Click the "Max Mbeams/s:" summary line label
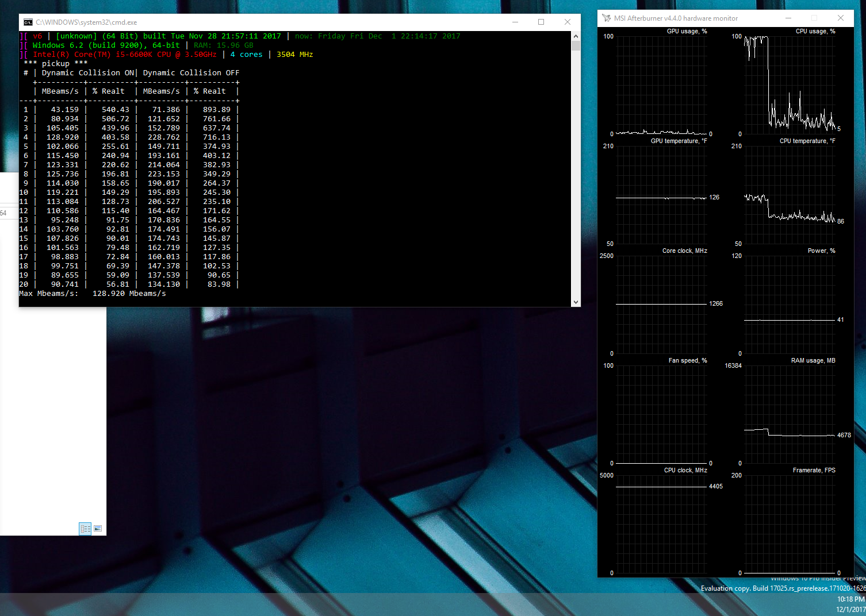866x616 pixels. tap(49, 294)
